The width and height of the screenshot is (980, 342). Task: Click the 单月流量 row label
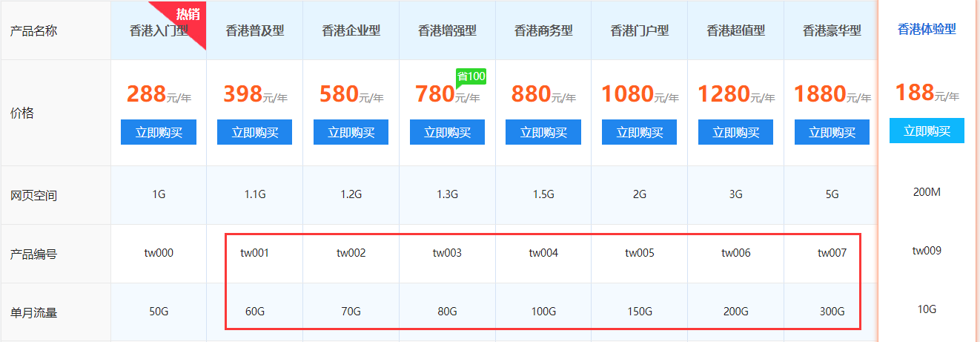[x=33, y=313]
